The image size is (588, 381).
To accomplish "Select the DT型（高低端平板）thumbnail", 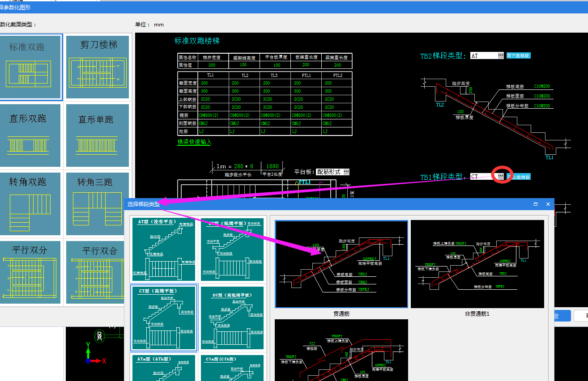I will pyautogui.click(x=232, y=318).
